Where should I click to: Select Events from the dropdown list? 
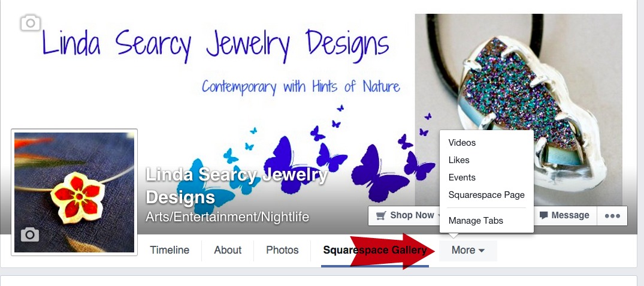point(462,177)
